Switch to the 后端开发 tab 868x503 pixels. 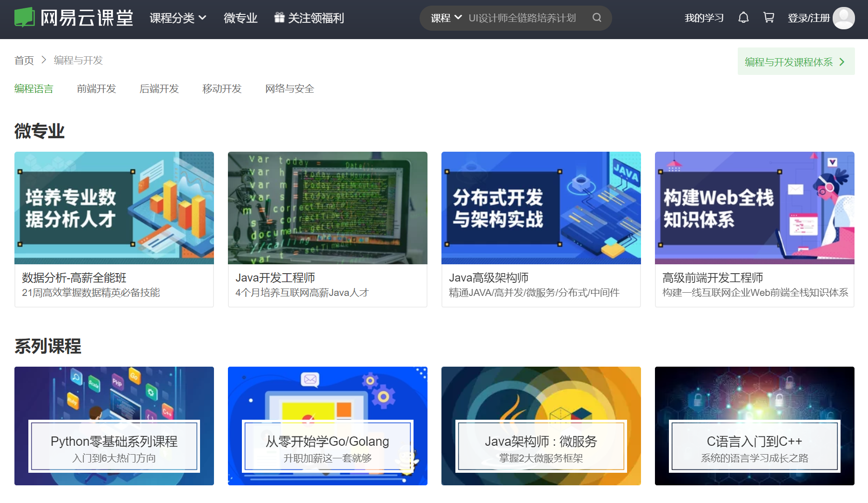159,88
